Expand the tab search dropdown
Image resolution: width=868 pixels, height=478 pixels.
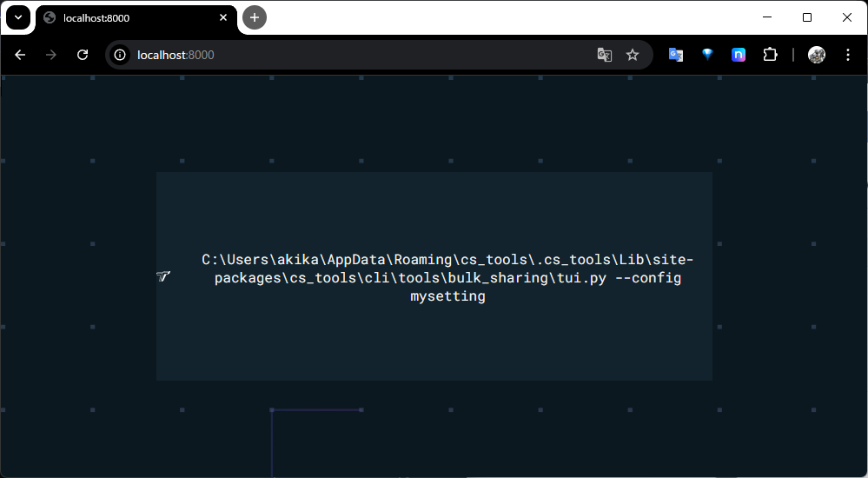coord(18,17)
